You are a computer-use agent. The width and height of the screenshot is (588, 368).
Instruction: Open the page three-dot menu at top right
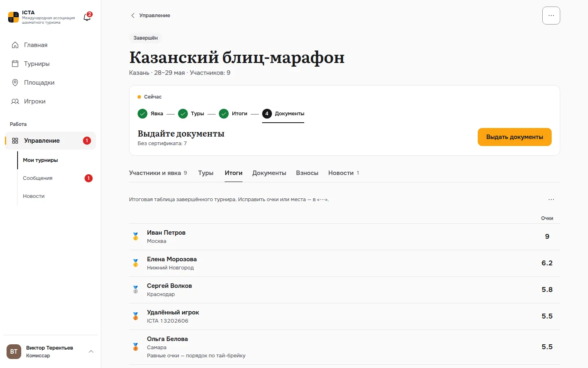551,16
